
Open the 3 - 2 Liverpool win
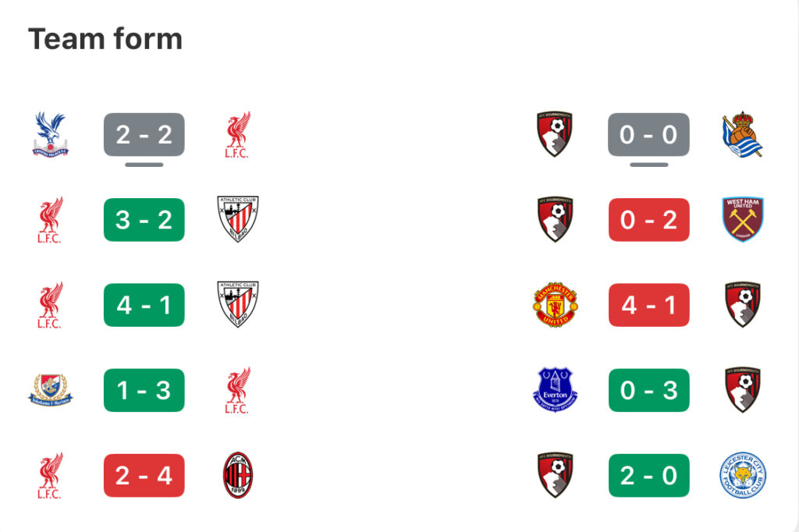point(144,220)
